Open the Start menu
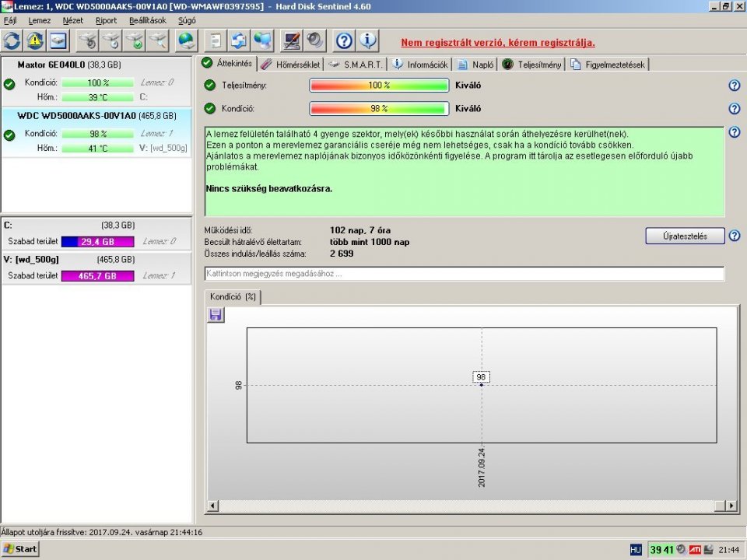The height and width of the screenshot is (560, 747). pyautogui.click(x=20, y=549)
